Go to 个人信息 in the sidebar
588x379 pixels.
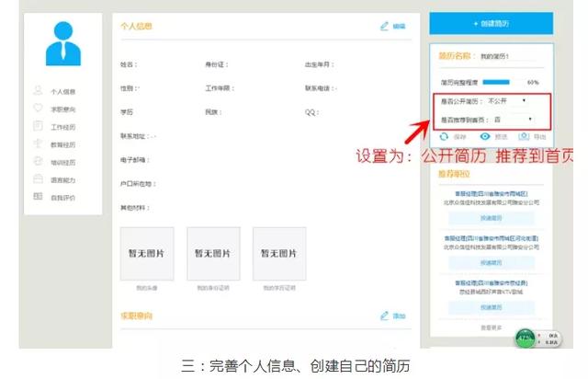point(62,92)
